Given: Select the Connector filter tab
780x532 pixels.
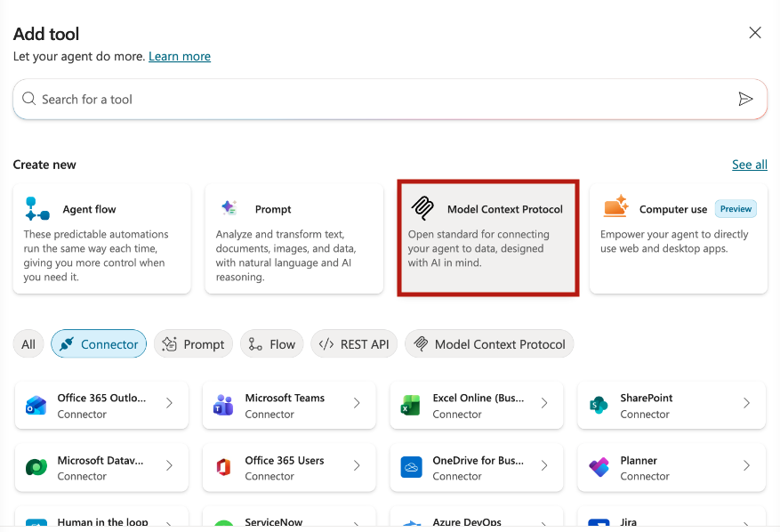Looking at the screenshot, I should point(99,344).
